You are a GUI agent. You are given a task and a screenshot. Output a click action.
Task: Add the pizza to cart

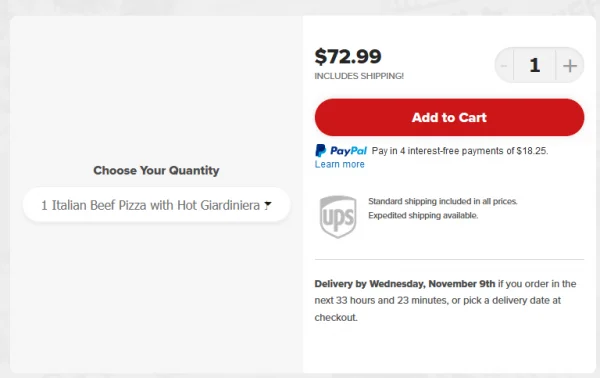pos(449,117)
